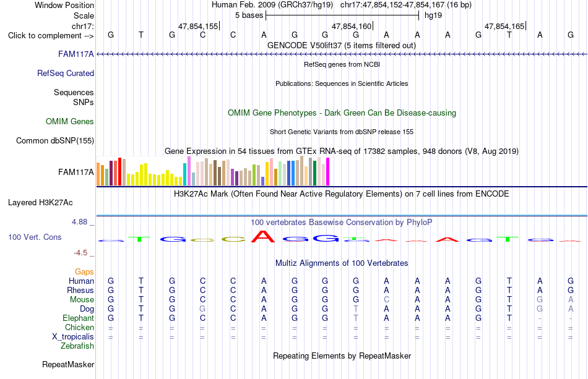Click the 'chr17:47,854,152-47,854,167 (16 bp)' position text
Screen dimensions: 588x379
click(406, 5)
